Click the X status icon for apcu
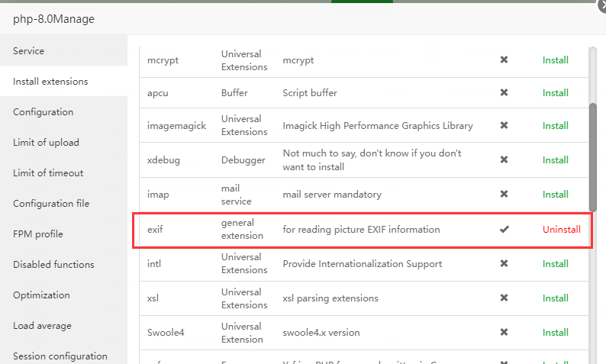 504,92
